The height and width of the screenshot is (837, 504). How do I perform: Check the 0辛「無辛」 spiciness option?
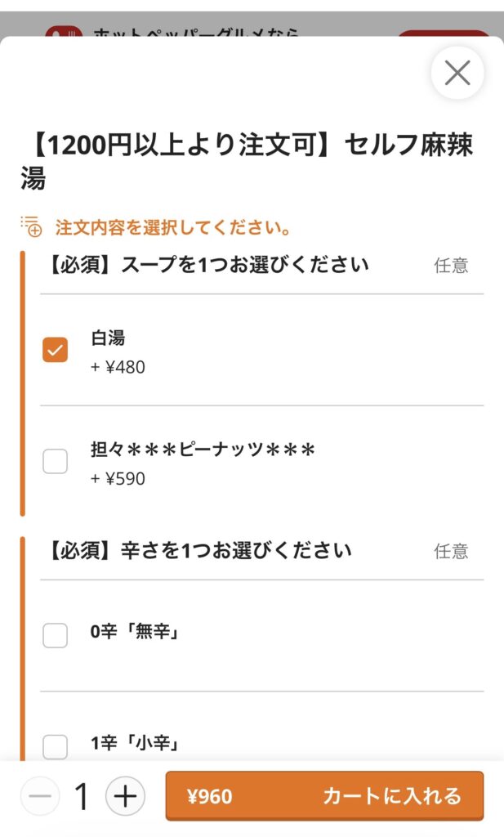55,635
